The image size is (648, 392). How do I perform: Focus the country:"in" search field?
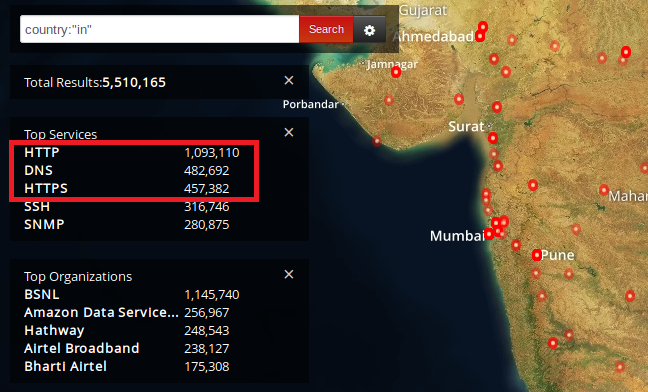click(160, 29)
